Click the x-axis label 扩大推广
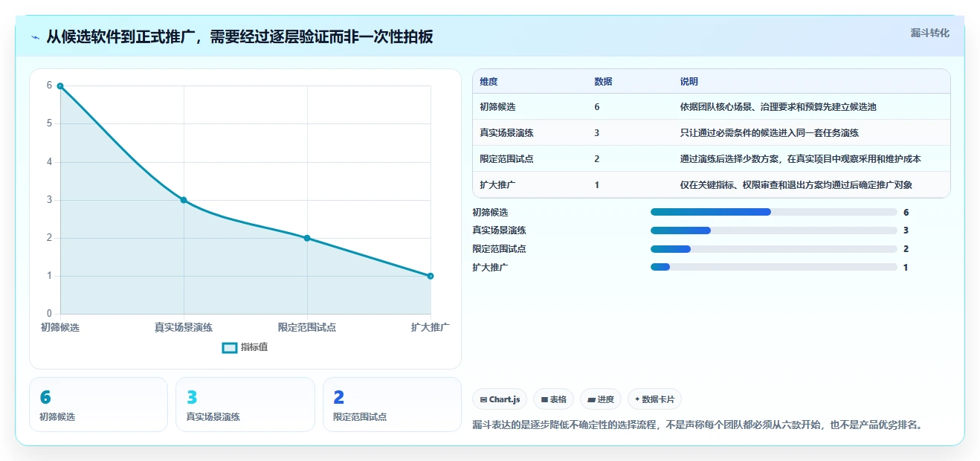This screenshot has width=980, height=461. pyautogui.click(x=431, y=327)
